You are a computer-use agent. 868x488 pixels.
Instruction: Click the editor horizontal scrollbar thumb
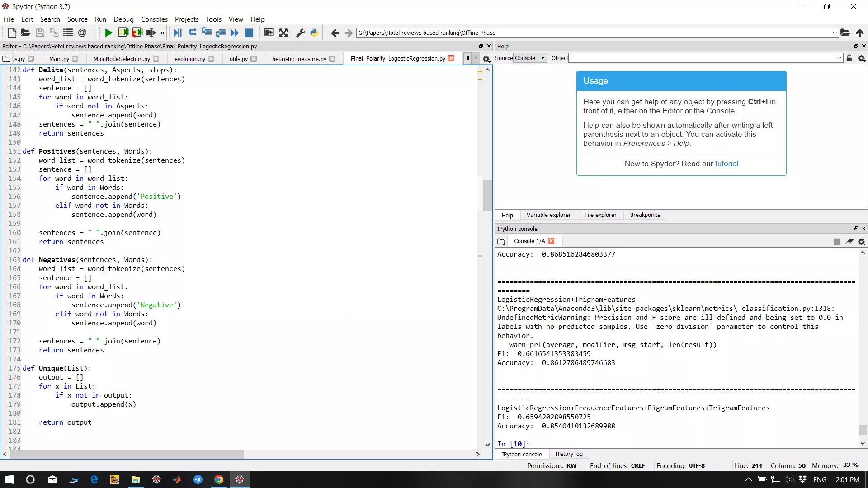pyautogui.click(x=127, y=454)
